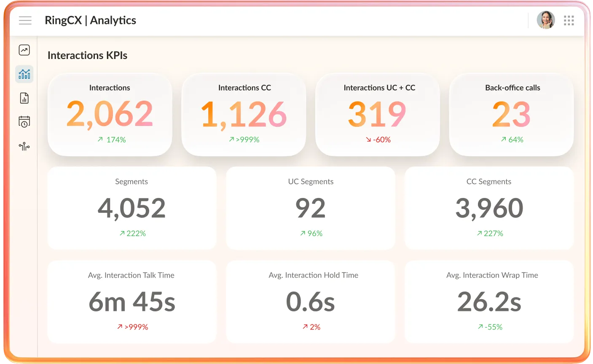Click the RingCX | Analytics title
593x364 pixels.
(x=90, y=20)
